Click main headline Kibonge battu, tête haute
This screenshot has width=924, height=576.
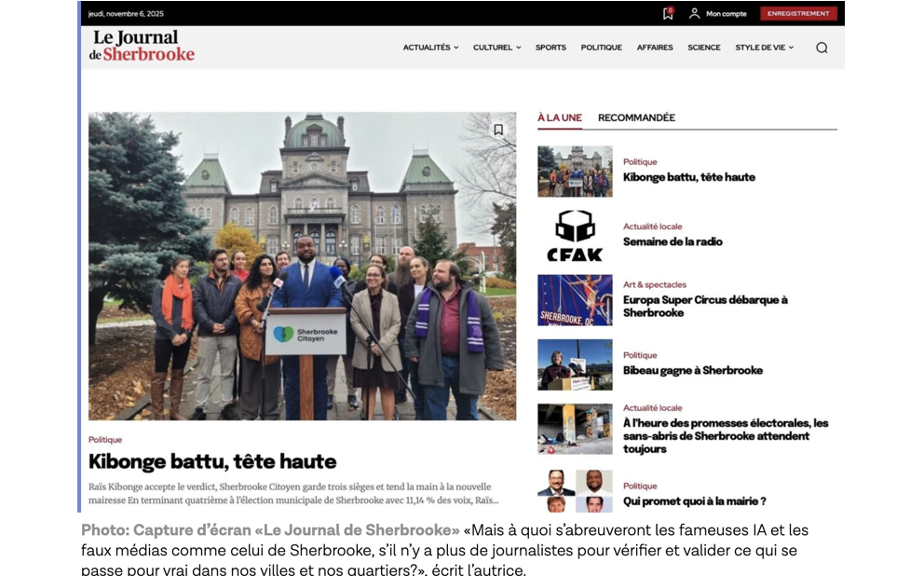click(212, 461)
